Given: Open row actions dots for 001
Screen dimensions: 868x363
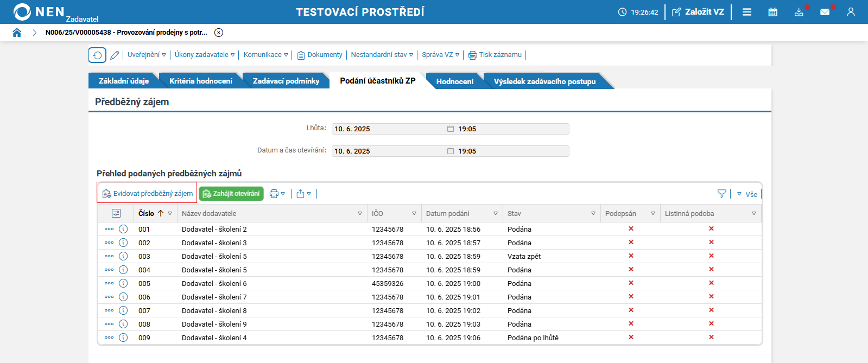Looking at the screenshot, I should 109,229.
